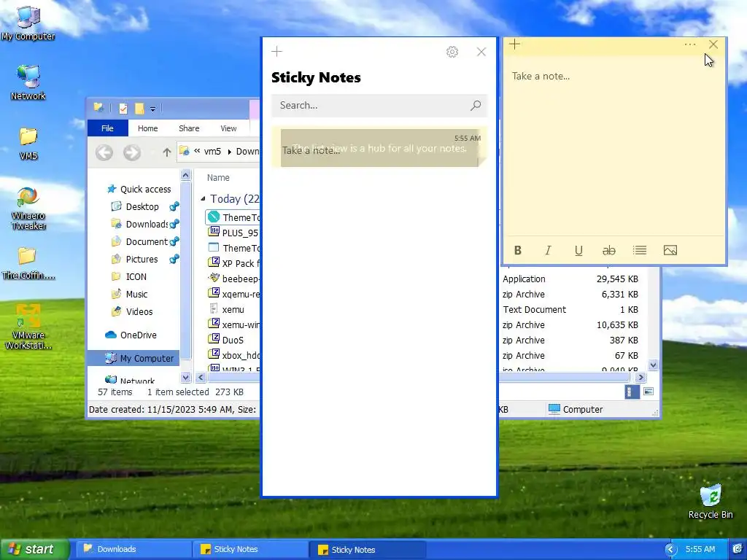Click the Properties quick access toolbar icon
Image resolution: width=747 pixels, height=560 pixels.
(123, 109)
